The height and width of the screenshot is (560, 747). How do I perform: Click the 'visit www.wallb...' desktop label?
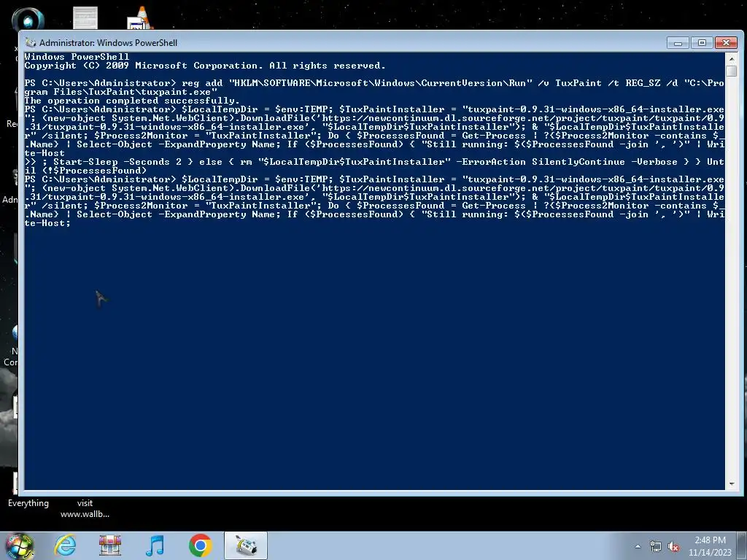click(85, 508)
